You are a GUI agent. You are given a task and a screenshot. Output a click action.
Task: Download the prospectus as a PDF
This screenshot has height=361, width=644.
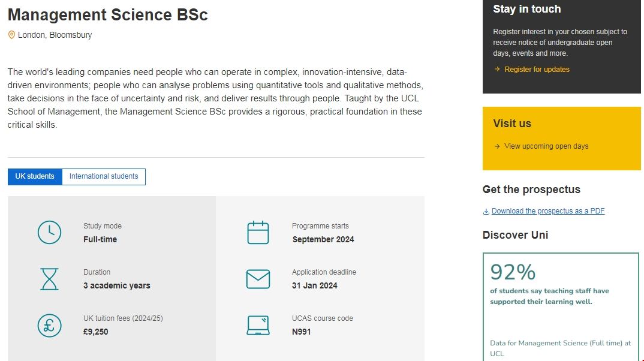click(x=548, y=211)
